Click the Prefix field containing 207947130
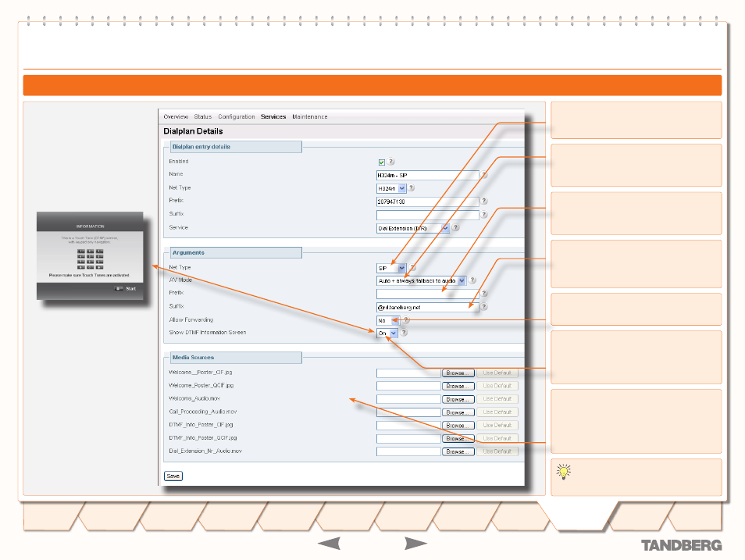The width and height of the screenshot is (745, 560). click(428, 202)
